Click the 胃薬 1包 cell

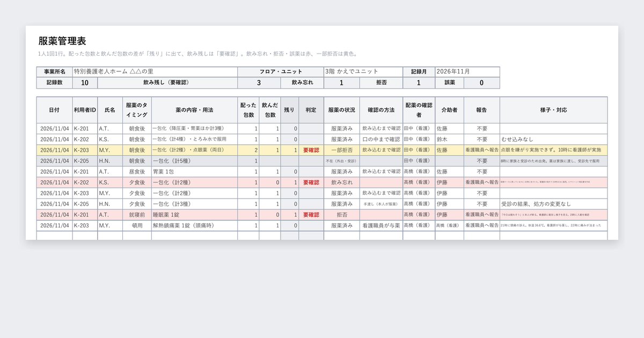click(195, 172)
